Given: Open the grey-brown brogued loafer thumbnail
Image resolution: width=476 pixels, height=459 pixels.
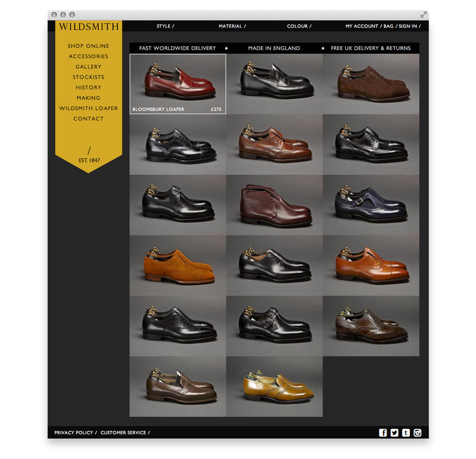Looking at the screenshot, I should click(x=178, y=387).
